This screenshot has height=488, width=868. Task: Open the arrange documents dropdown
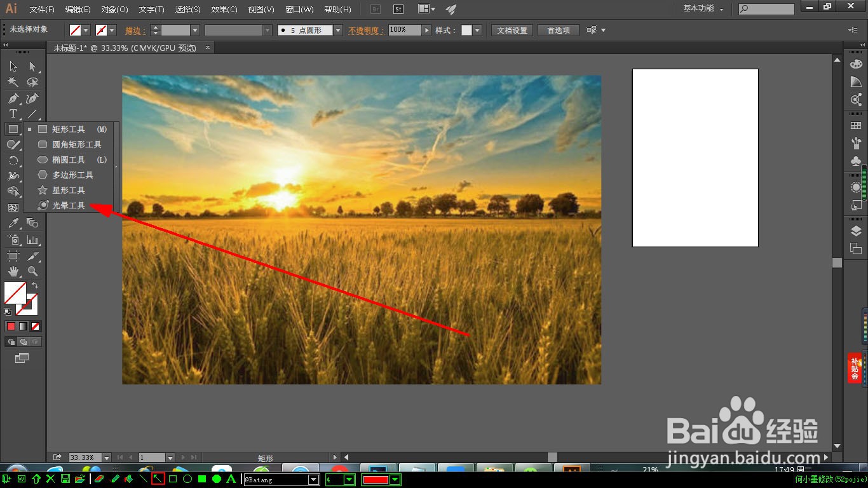pyautogui.click(x=427, y=9)
